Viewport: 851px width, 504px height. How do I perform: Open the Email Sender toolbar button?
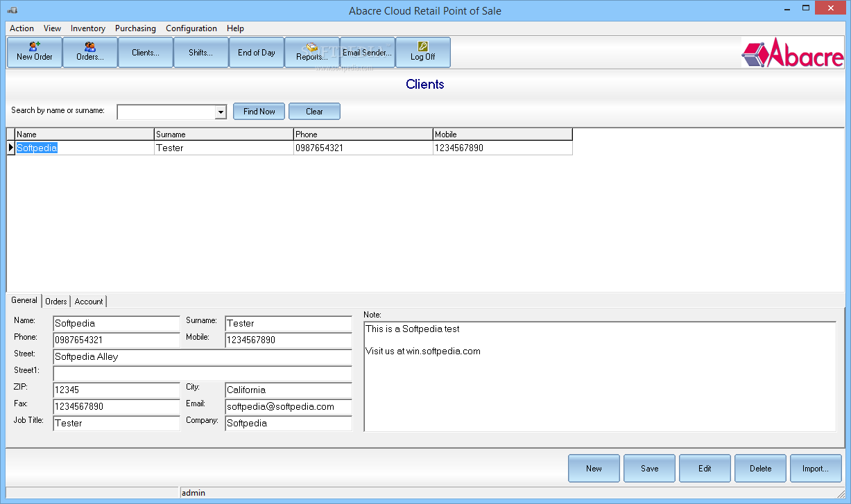[368, 52]
